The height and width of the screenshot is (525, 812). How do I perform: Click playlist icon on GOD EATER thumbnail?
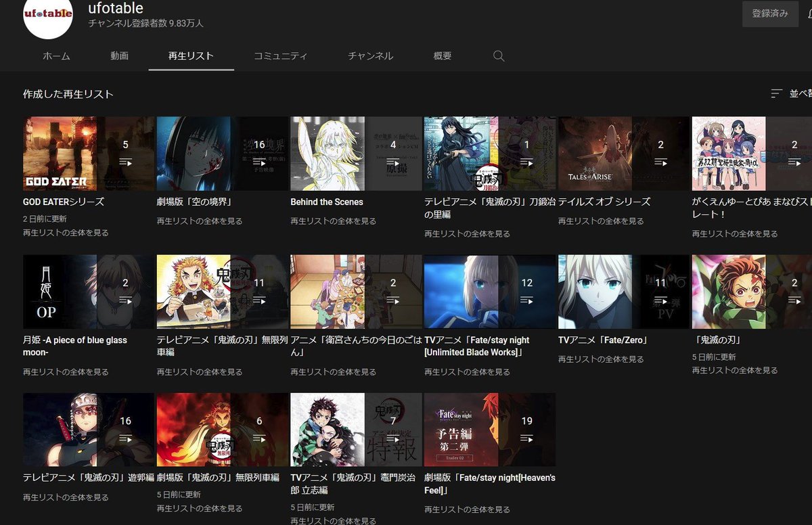tap(125, 162)
